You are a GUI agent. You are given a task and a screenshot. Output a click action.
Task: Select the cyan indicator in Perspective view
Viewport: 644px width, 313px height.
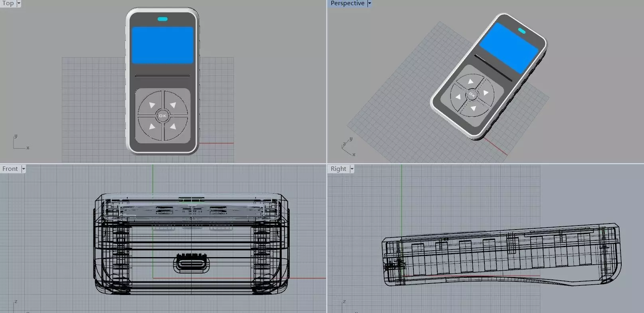pos(522,31)
